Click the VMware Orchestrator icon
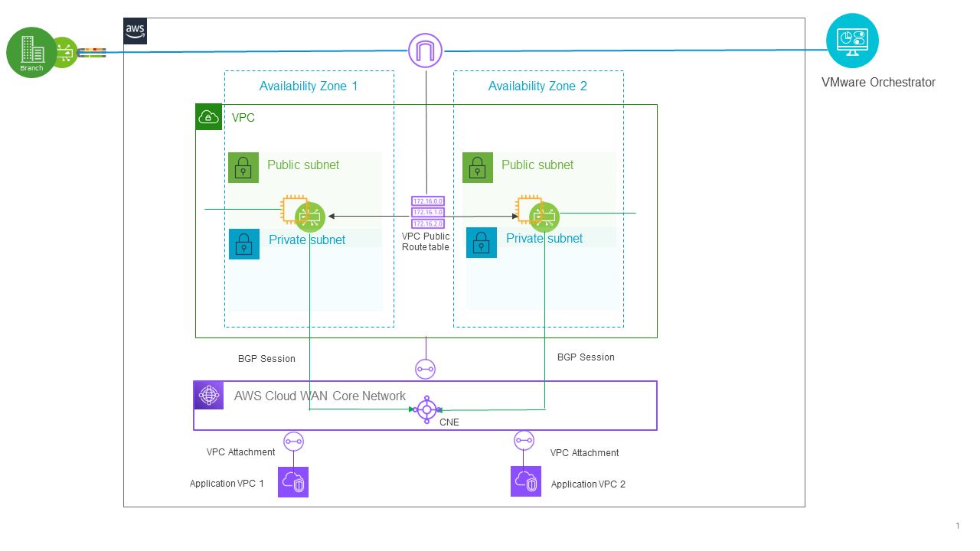980x551 pixels. click(x=852, y=40)
